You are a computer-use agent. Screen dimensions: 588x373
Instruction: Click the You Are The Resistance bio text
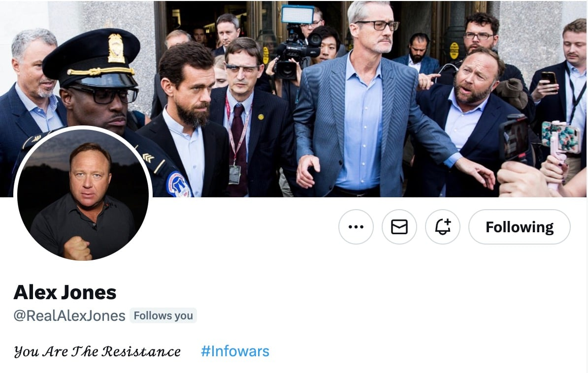(x=97, y=351)
